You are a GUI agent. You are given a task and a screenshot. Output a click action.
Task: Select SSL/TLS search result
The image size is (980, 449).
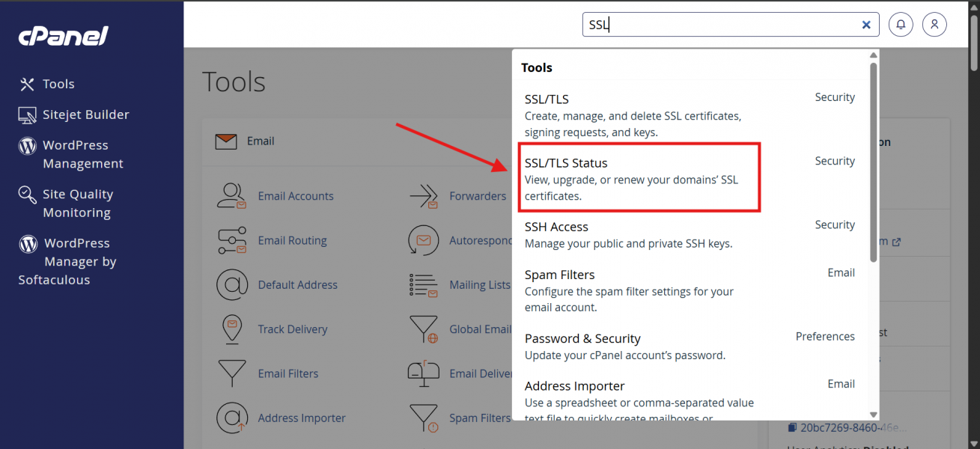[x=690, y=114]
